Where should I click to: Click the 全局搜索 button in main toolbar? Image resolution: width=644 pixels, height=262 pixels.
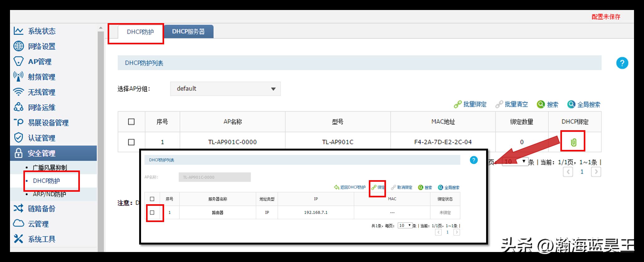coord(584,105)
